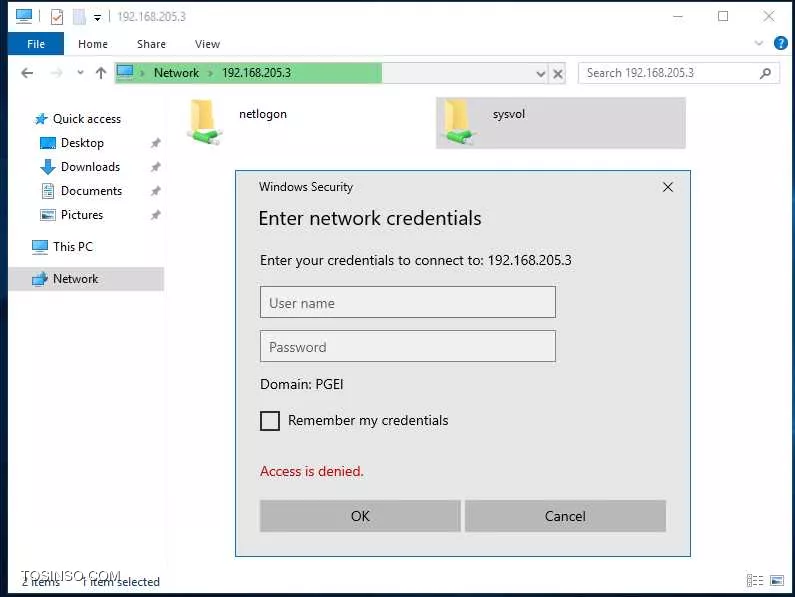Select the netlogon shared folder icon
The image size is (795, 597).
click(204, 122)
